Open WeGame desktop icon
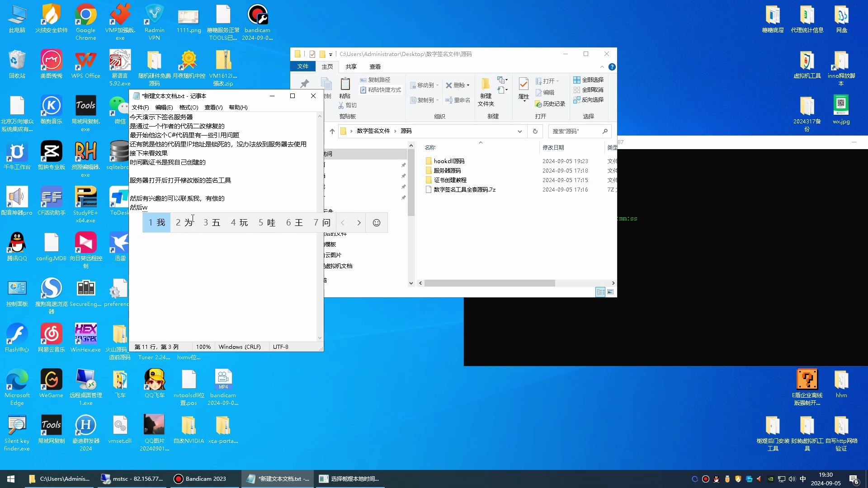This screenshot has height=488, width=868. [x=51, y=384]
